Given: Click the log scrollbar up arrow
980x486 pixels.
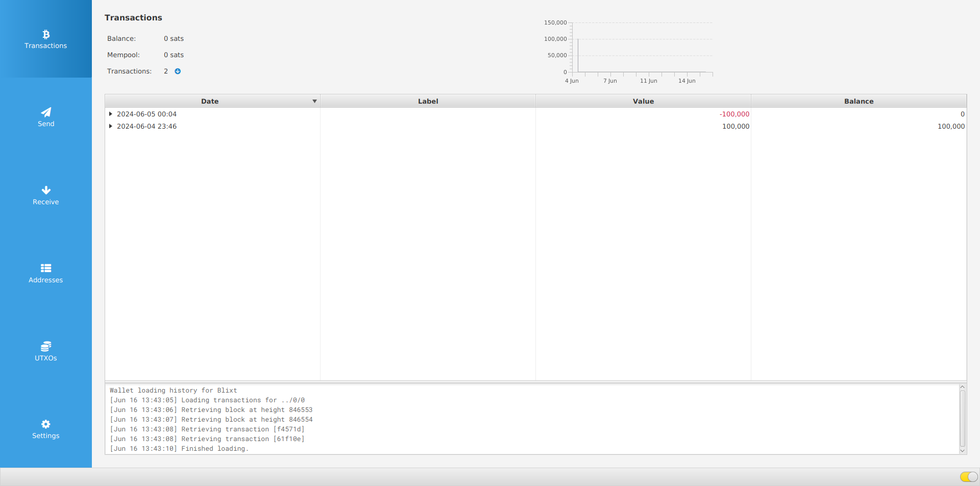Looking at the screenshot, I should click(962, 387).
